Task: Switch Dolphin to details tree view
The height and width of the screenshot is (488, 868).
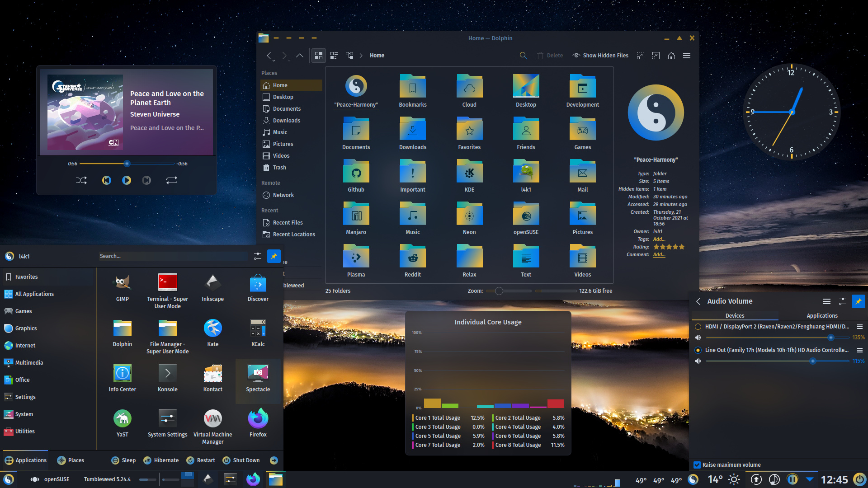Action: [x=349, y=56]
